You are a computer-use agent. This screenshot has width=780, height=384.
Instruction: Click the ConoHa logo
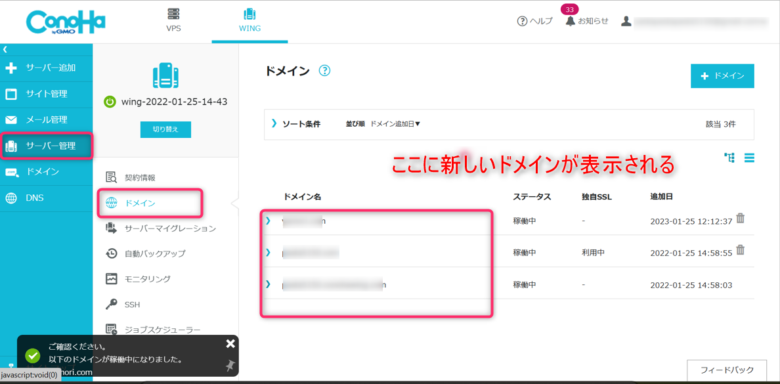(x=66, y=22)
